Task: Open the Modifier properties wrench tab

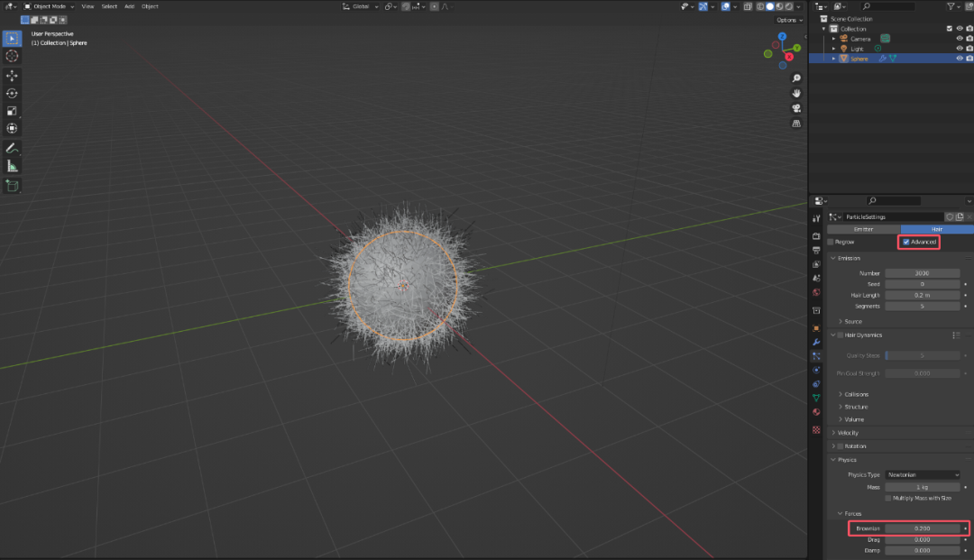Action: click(816, 342)
